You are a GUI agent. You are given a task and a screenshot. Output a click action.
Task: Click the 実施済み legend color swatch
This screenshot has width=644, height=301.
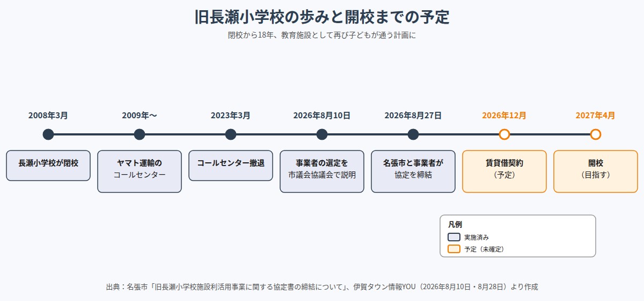coord(454,237)
